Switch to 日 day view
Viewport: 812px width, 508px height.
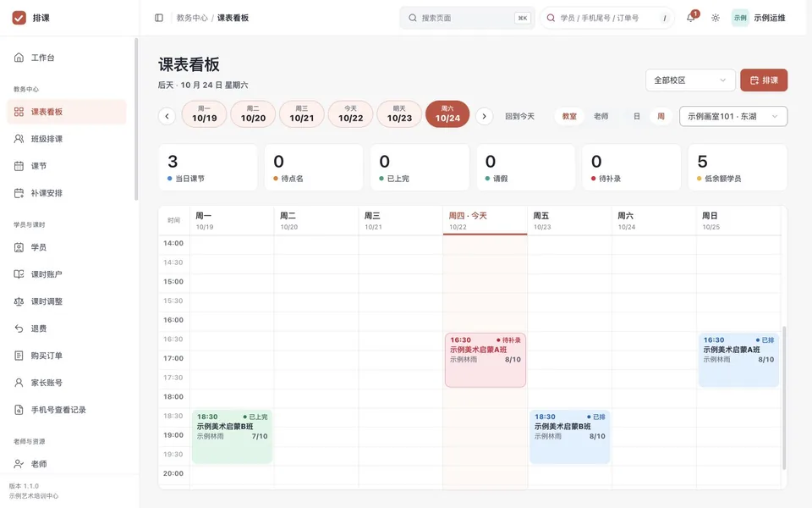(x=636, y=116)
